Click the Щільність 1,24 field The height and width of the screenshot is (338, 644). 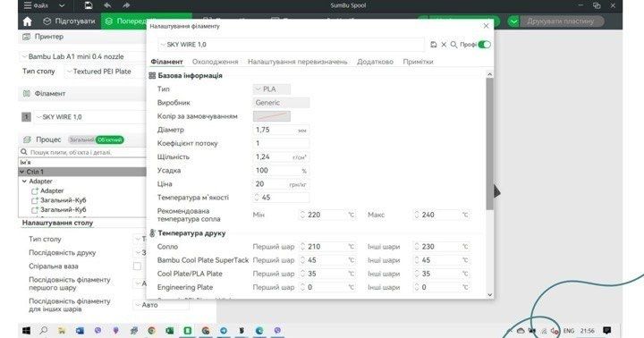coord(281,156)
